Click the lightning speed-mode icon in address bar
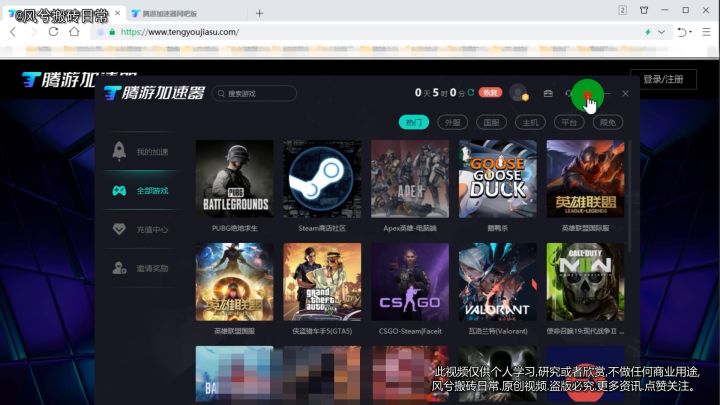 tap(647, 32)
